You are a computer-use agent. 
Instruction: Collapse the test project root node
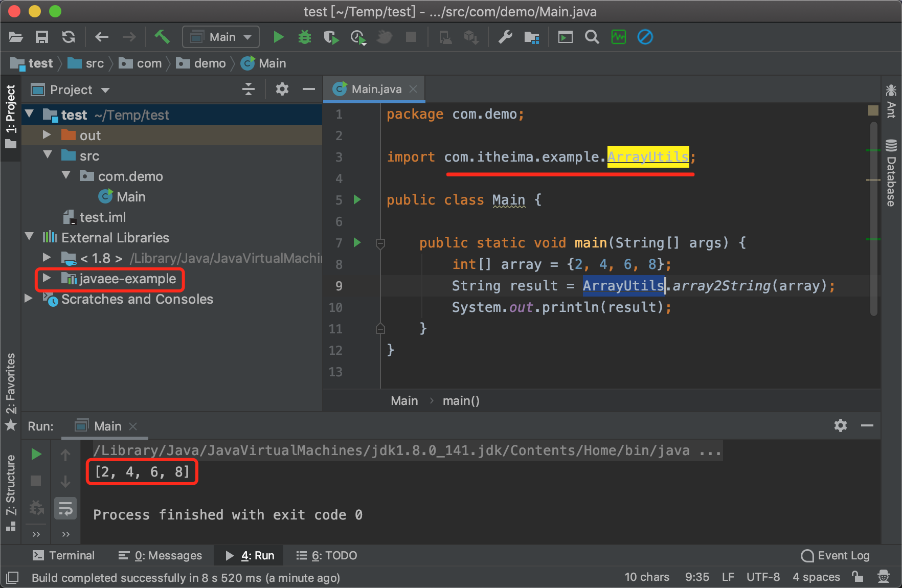30,114
